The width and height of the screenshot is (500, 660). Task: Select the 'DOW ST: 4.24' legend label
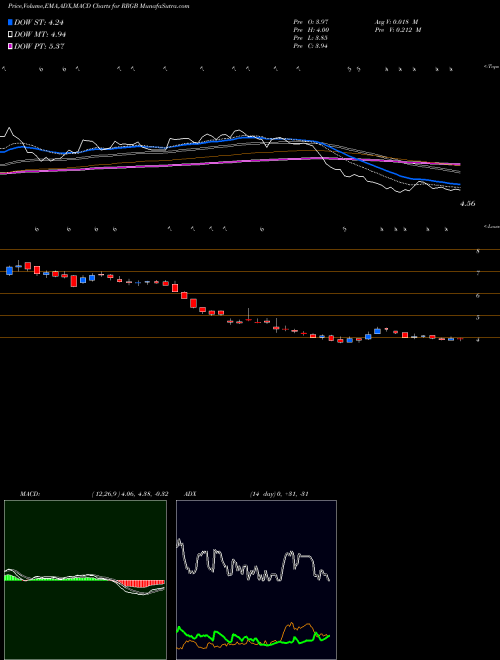(x=39, y=23)
